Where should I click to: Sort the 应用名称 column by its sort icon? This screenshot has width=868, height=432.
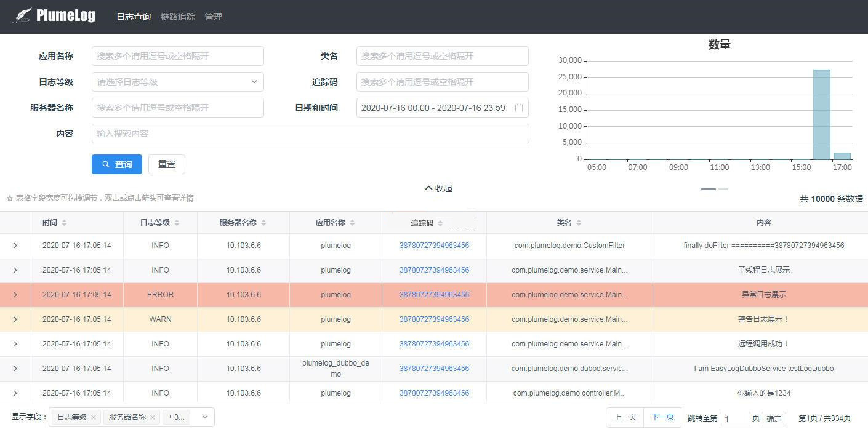coord(353,222)
